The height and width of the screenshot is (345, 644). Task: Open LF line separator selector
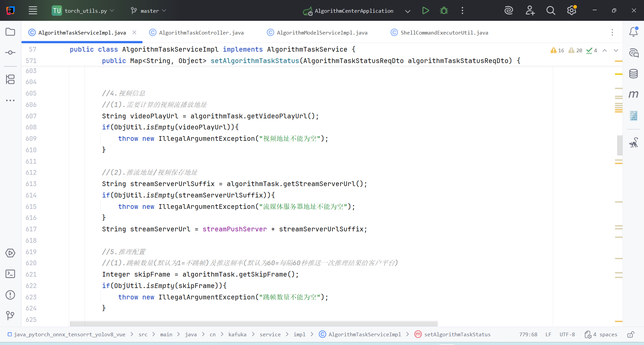[548, 334]
